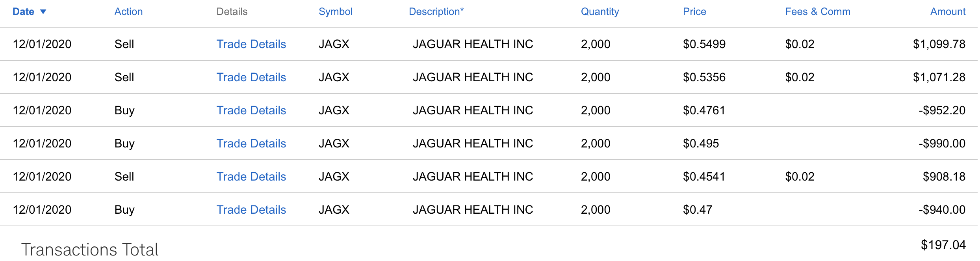Viewport: 980px width, 261px height.
Task: Open Trade Details for $0.47 buy
Action: [251, 210]
